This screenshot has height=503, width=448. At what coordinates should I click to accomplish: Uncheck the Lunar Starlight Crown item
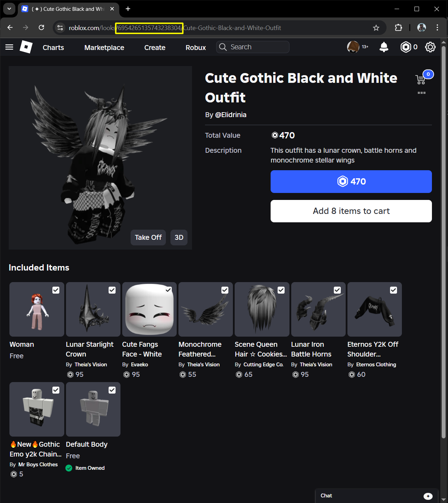click(112, 290)
